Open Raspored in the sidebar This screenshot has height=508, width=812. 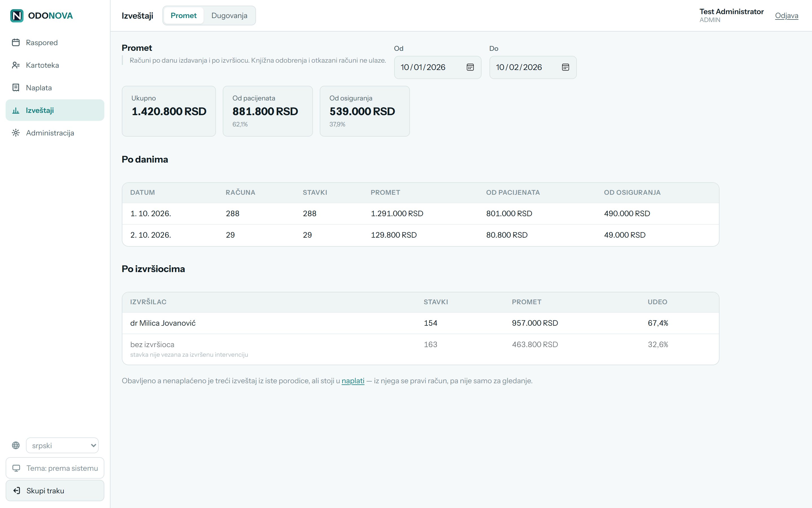click(x=55, y=43)
